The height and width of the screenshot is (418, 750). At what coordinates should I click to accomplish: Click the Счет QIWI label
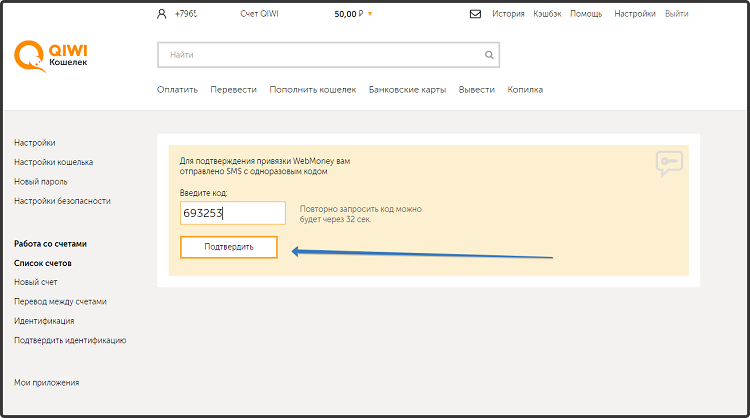pyautogui.click(x=259, y=14)
